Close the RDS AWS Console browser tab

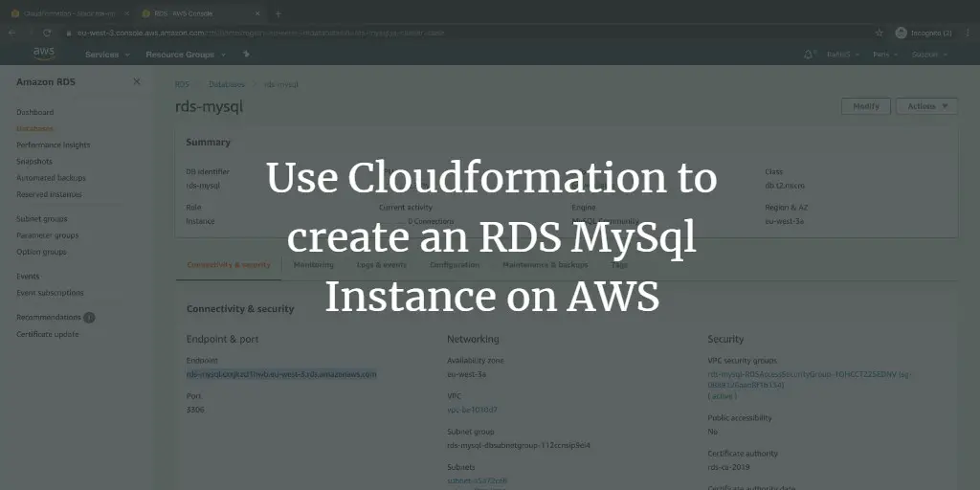pos(257,13)
